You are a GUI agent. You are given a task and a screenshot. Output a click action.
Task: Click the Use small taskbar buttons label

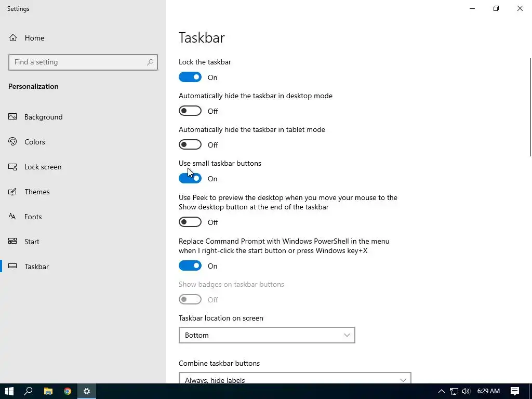[220, 163]
